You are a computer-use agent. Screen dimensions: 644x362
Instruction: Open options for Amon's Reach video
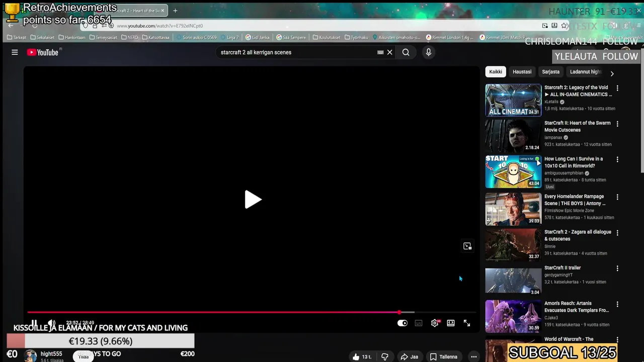click(x=617, y=304)
